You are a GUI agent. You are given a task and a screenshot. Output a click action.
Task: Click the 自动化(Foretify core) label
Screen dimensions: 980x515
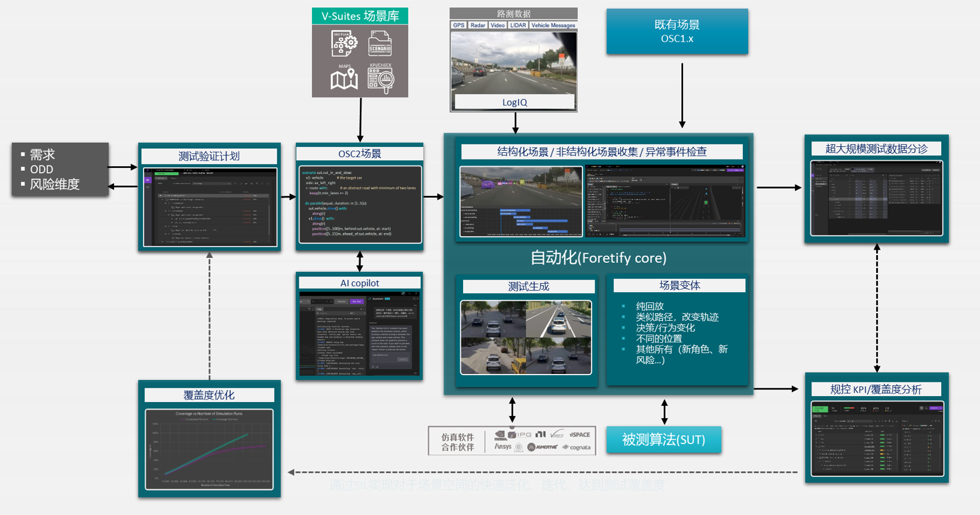tap(598, 257)
